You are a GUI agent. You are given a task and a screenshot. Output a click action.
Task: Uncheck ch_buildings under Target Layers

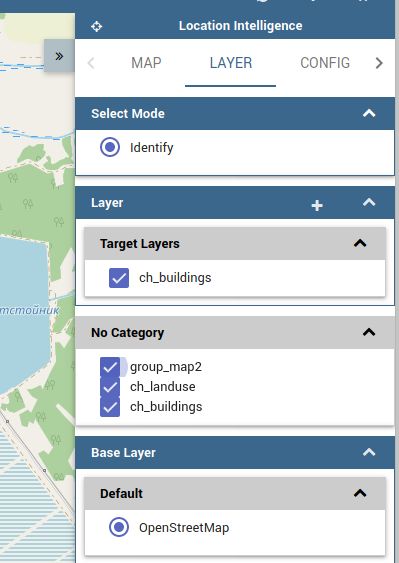click(x=119, y=278)
